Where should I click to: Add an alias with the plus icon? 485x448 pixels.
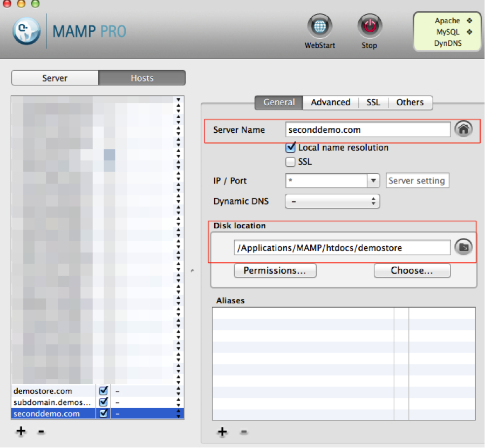222,431
